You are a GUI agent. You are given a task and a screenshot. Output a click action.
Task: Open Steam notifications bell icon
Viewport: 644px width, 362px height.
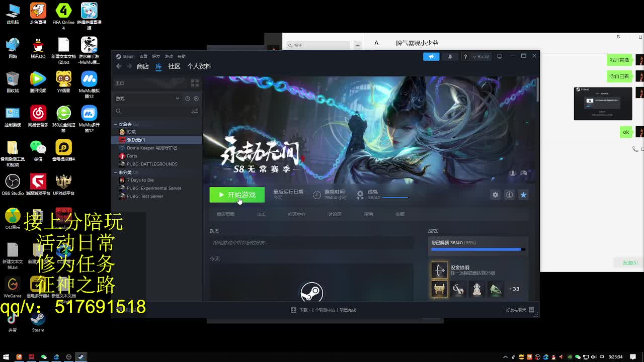(x=450, y=56)
